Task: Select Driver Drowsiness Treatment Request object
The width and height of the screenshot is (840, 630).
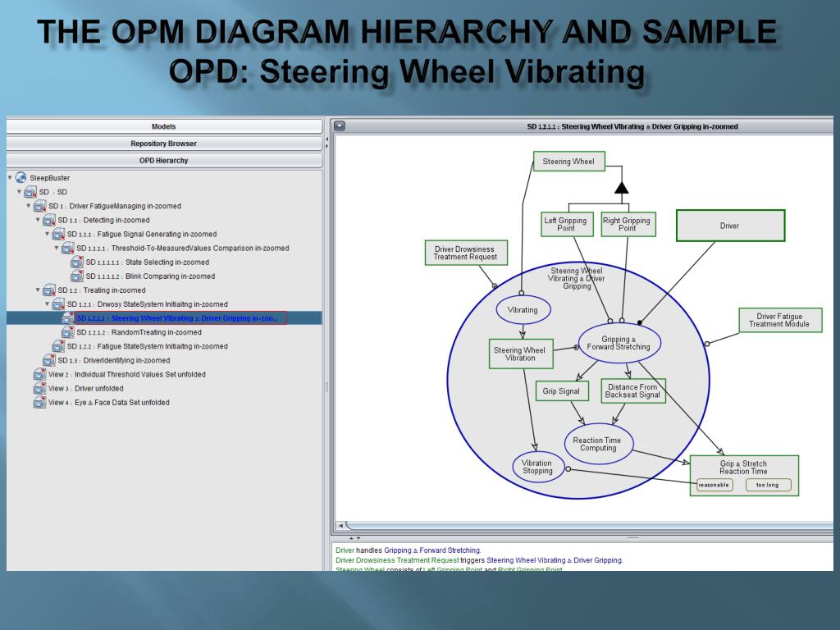Action: tap(466, 253)
